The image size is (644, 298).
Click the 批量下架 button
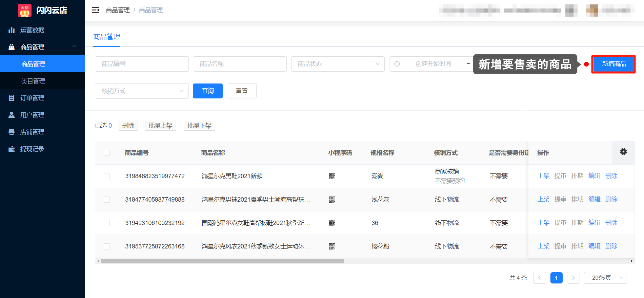199,126
